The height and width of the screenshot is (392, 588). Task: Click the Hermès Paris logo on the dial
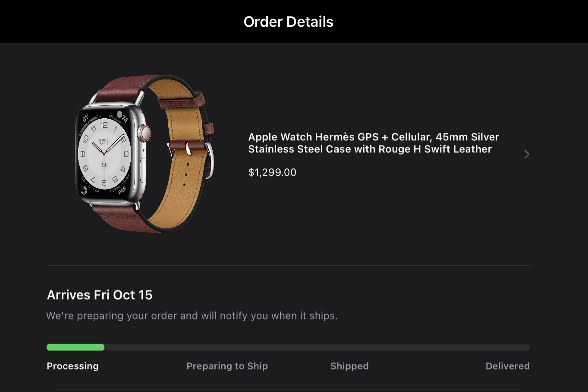(x=104, y=141)
